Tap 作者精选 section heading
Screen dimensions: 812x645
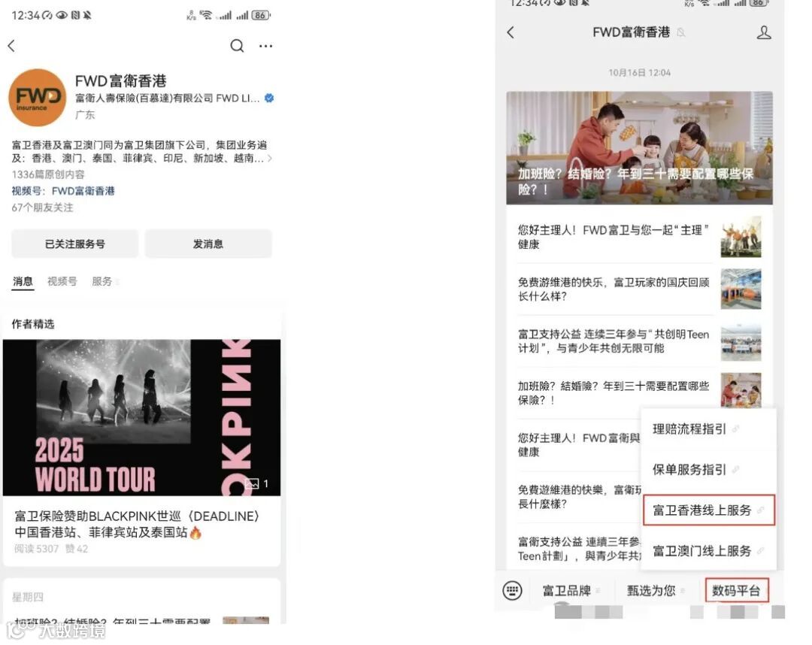(33, 324)
